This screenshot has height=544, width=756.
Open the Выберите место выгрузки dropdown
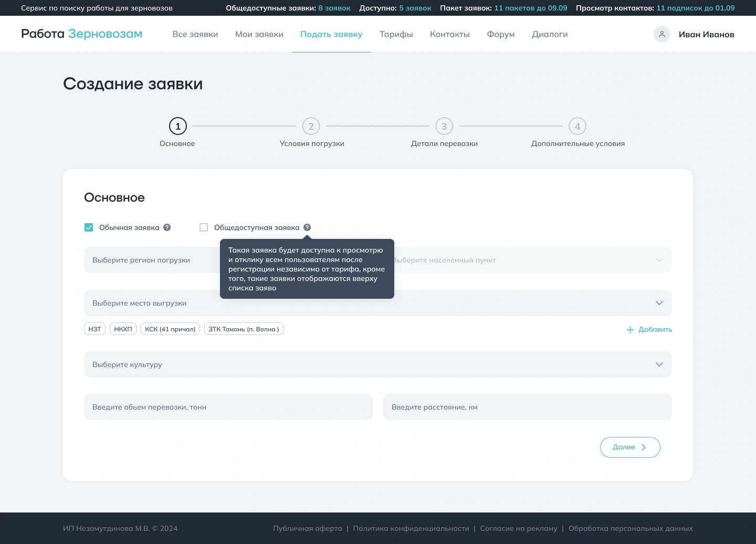[378, 303]
